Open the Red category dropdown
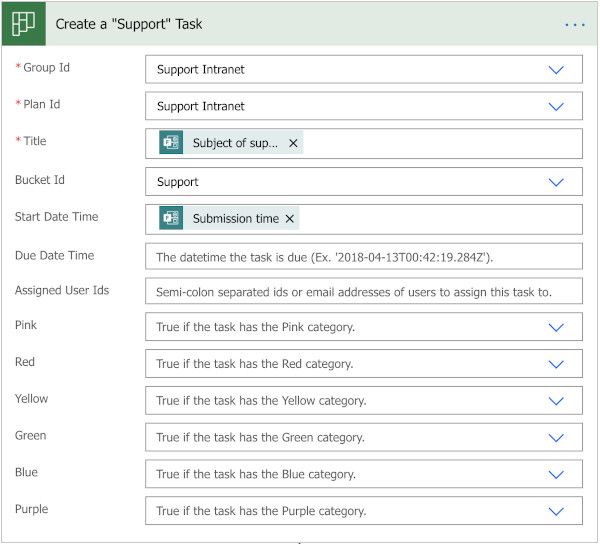 [556, 364]
